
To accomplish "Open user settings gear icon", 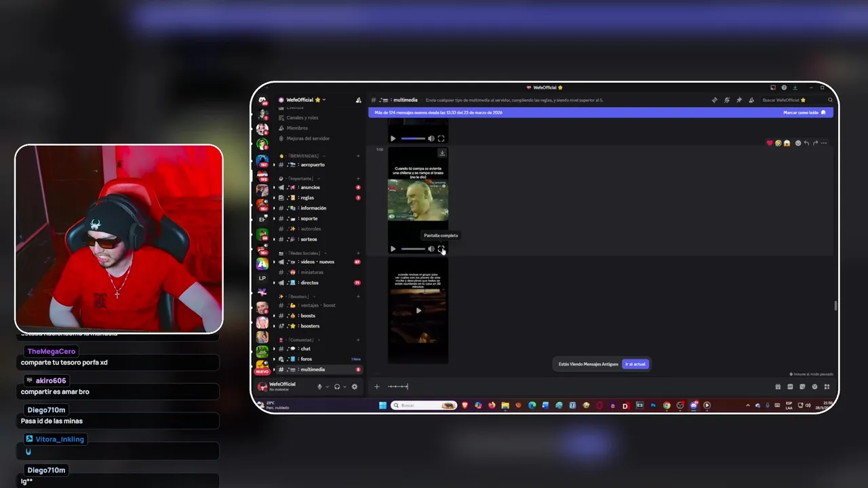I will click(354, 386).
